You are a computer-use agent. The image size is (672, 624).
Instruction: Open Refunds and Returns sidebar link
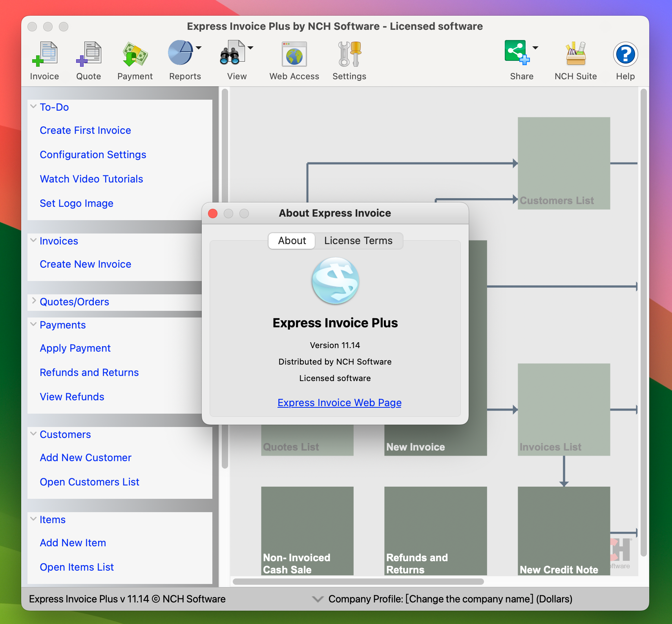click(89, 372)
